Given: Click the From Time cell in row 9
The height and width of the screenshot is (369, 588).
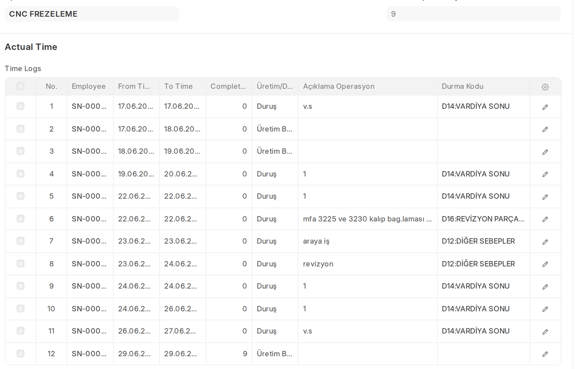Looking at the screenshot, I should 136,286.
